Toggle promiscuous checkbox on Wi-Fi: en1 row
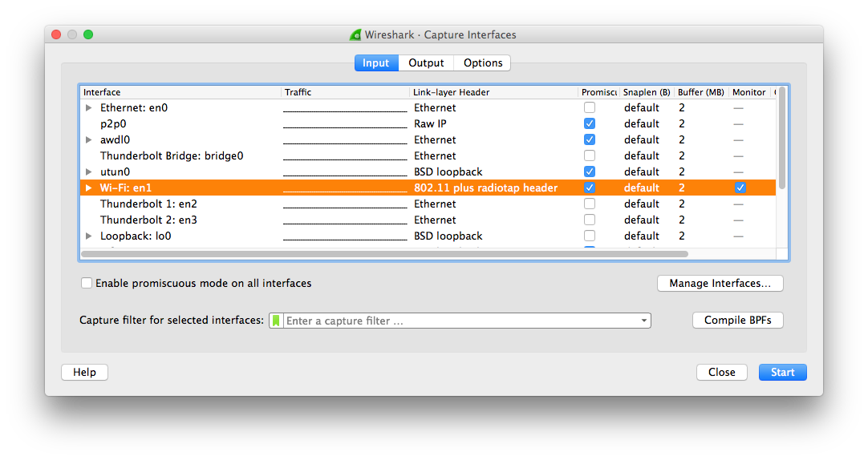Viewport: 868px width, 460px height. click(x=590, y=188)
